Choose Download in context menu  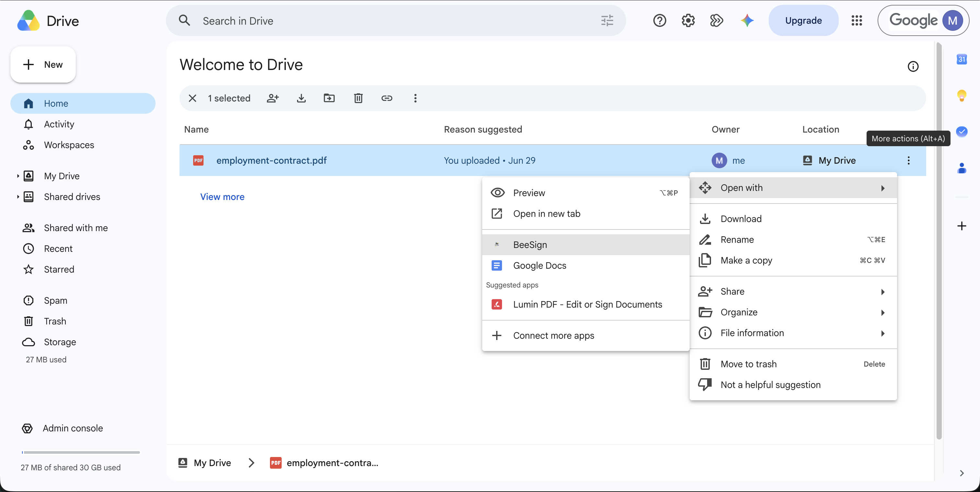point(793,219)
